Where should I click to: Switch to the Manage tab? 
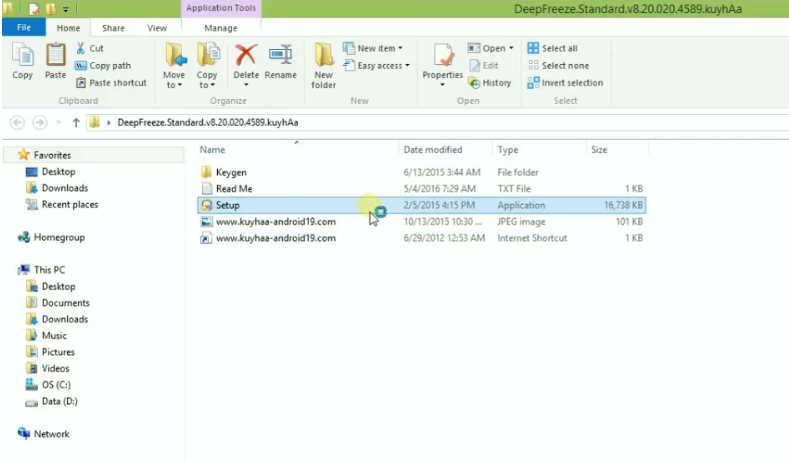(x=220, y=28)
